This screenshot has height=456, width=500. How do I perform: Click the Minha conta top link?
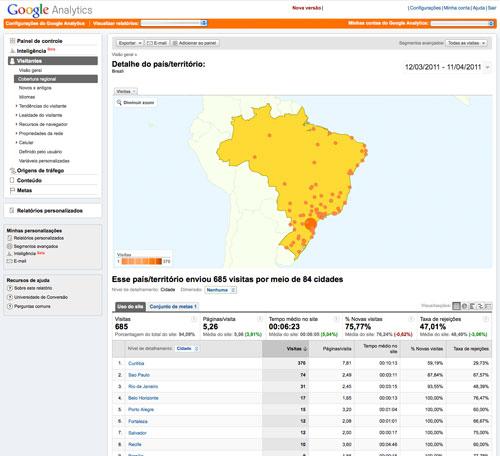457,8
